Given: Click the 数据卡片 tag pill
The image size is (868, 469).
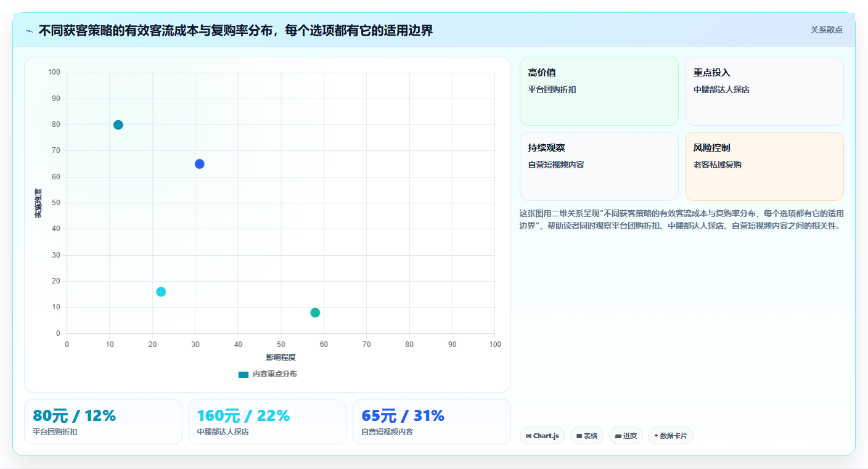Looking at the screenshot, I should 671,436.
